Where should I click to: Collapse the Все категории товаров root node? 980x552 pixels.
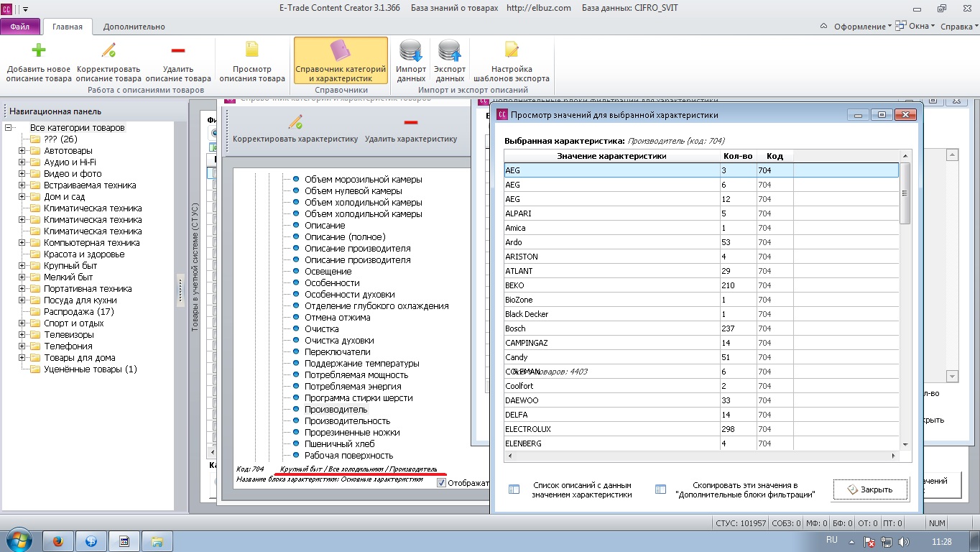coord(9,128)
